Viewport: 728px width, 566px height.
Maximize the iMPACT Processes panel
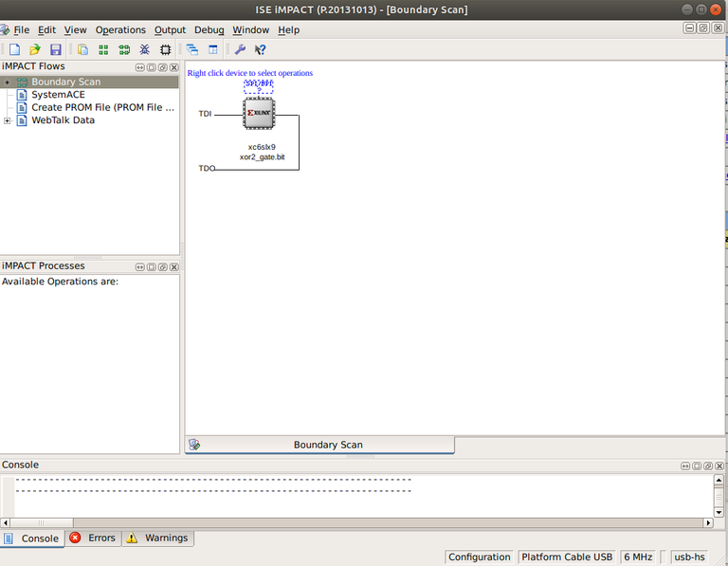[x=152, y=267]
